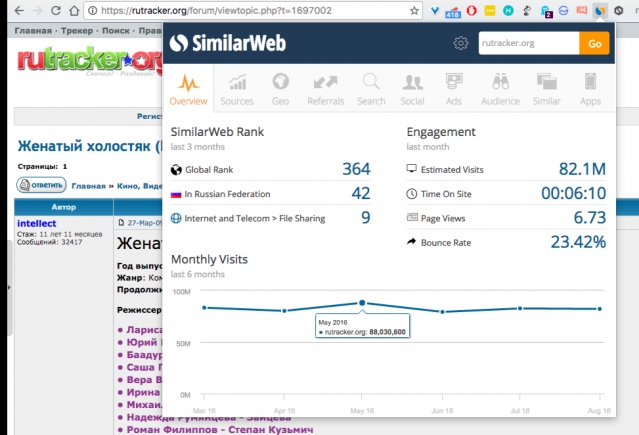Open the Overview tab
The width and height of the screenshot is (639, 435).
point(188,89)
